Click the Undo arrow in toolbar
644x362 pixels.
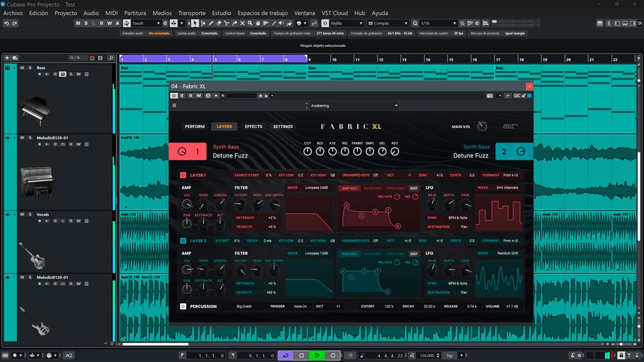[6, 23]
